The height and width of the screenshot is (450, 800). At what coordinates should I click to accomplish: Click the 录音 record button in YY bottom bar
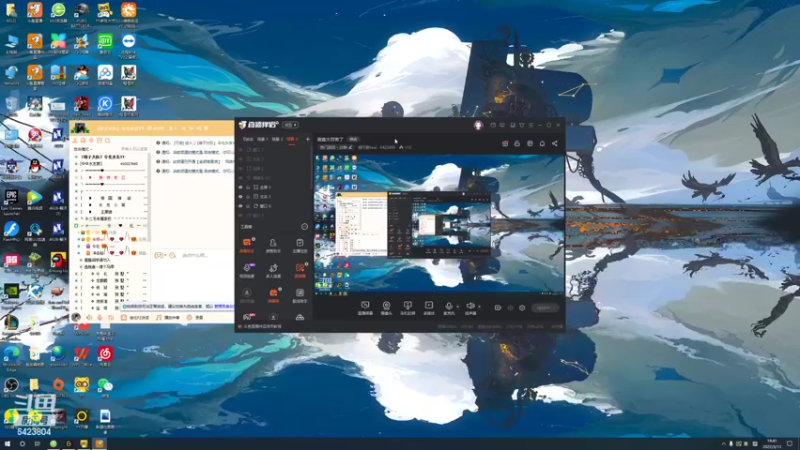(x=195, y=317)
